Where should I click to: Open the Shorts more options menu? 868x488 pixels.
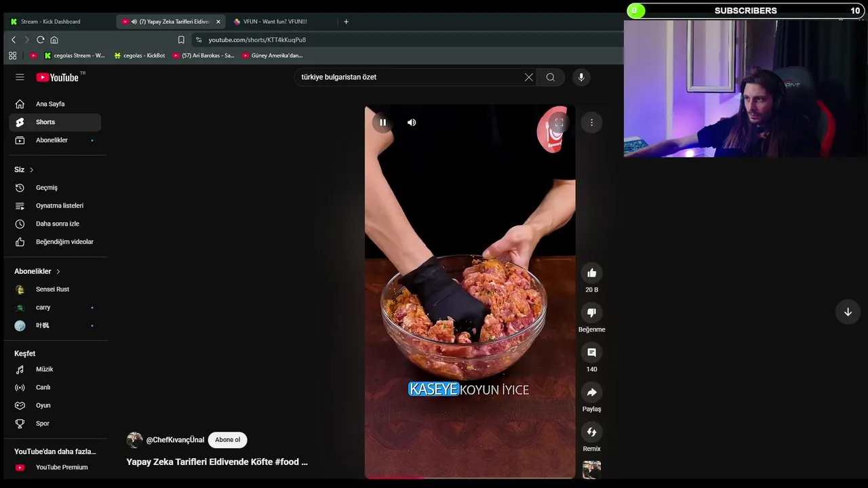coord(591,123)
